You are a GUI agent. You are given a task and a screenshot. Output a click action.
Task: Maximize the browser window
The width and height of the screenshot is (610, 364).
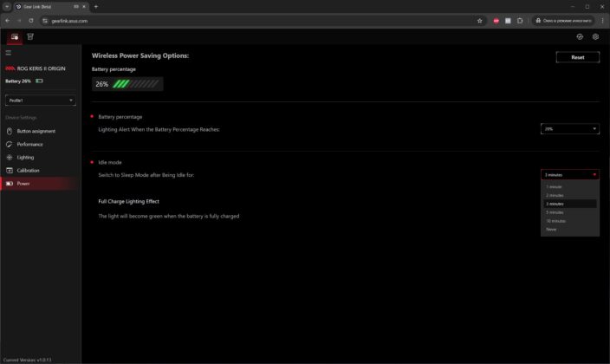click(587, 7)
